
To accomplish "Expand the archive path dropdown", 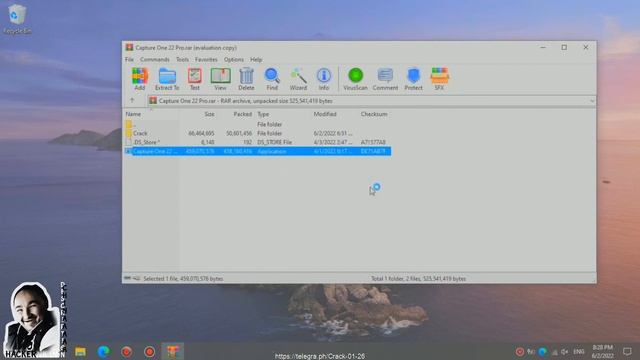I will click(592, 101).
